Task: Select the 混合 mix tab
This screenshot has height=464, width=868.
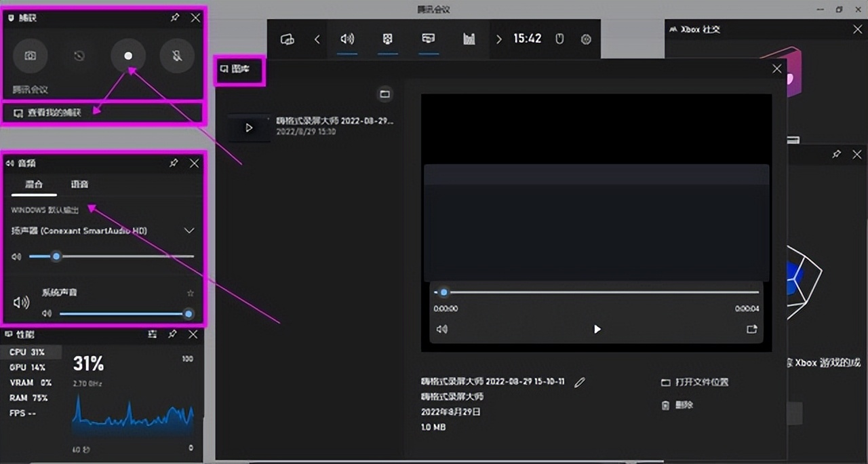Action: point(34,184)
